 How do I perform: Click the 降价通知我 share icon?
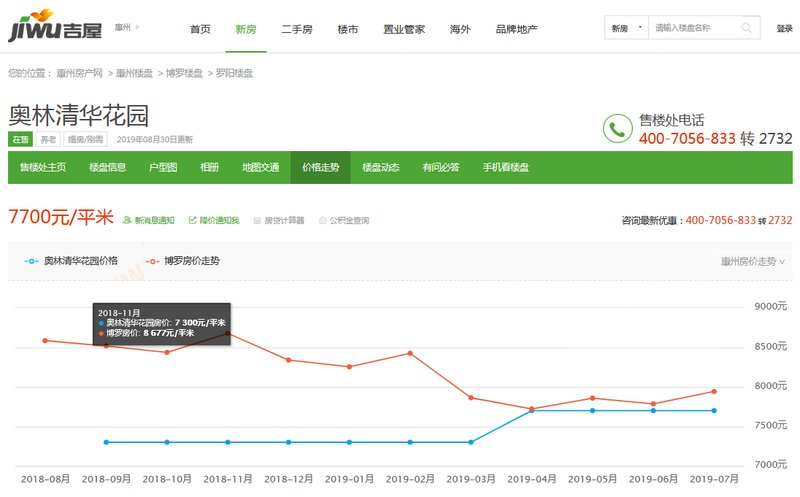tap(192, 220)
